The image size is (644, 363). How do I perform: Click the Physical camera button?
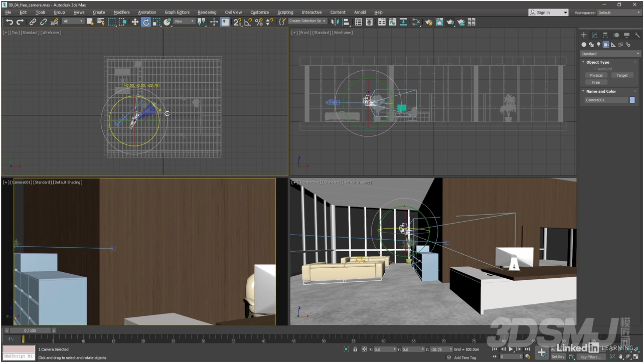(596, 75)
